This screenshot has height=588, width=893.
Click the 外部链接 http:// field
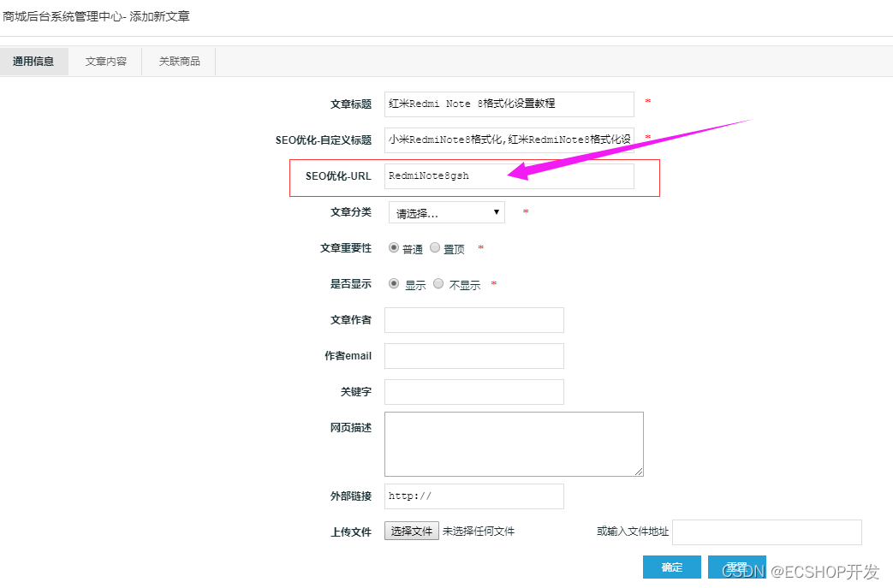coord(474,496)
